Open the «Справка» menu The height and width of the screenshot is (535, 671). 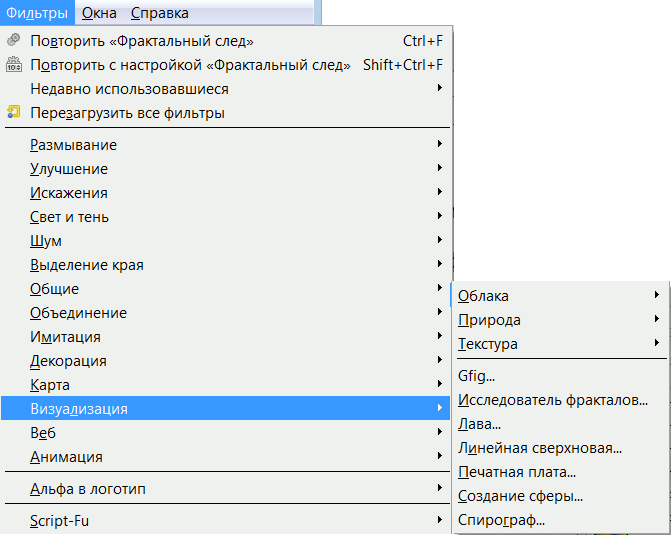click(x=160, y=13)
